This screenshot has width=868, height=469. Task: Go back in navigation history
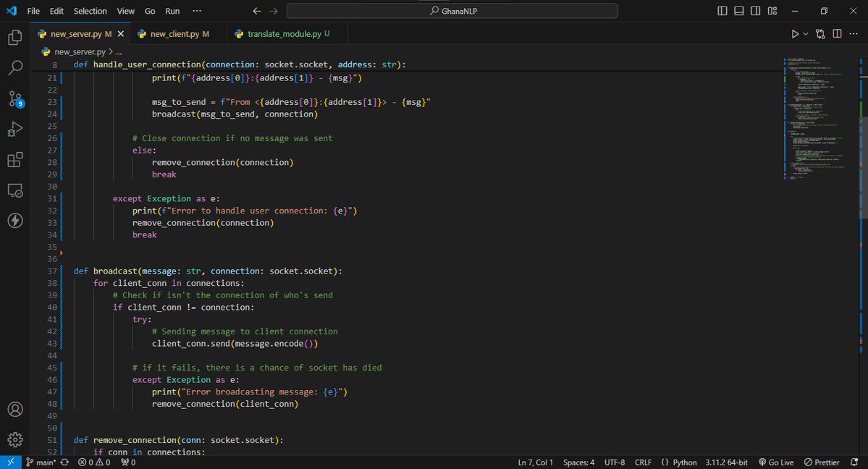tap(257, 11)
